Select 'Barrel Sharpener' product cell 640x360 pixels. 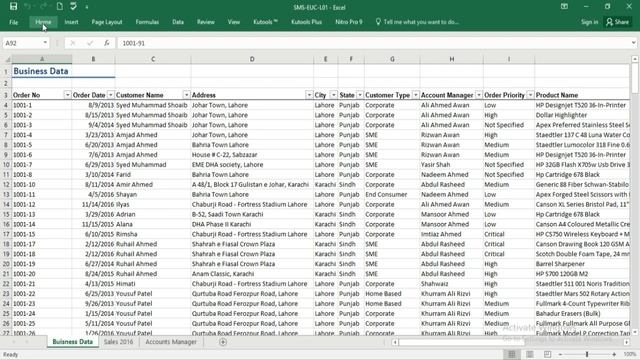[x=582, y=264]
